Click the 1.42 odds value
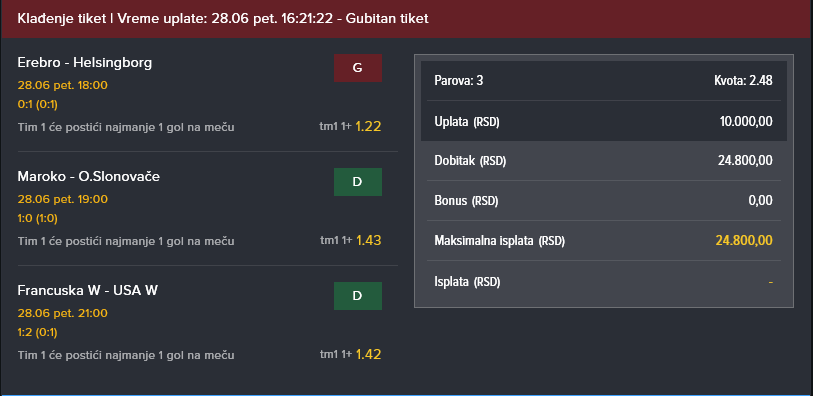 (x=368, y=355)
